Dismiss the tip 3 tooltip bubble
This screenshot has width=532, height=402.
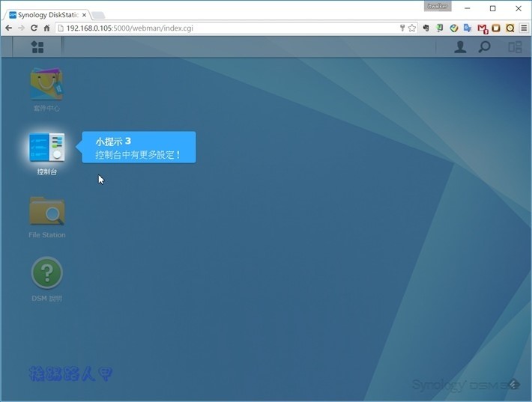[x=139, y=147]
